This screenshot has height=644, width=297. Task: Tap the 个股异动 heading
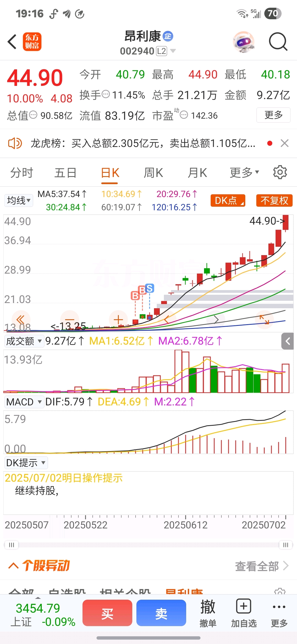tap(46, 566)
